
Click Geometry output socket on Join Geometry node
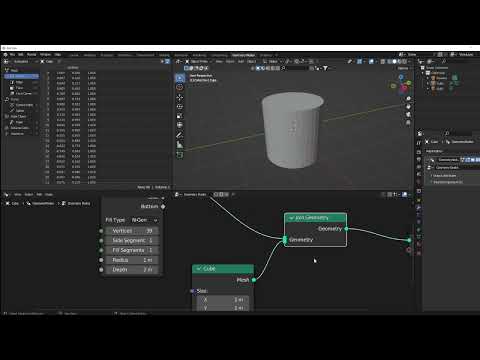click(x=346, y=229)
